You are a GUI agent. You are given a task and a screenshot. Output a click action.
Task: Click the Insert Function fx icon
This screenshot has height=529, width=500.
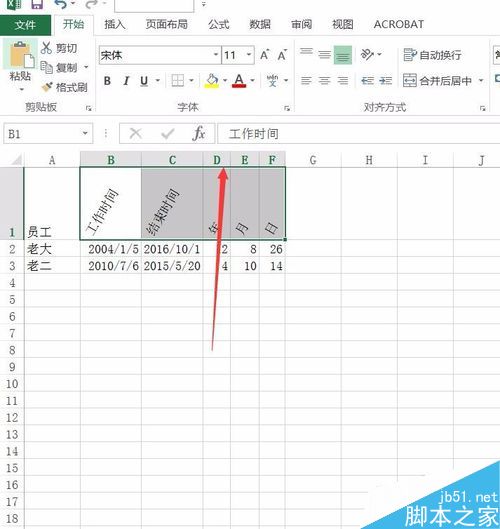point(199,134)
